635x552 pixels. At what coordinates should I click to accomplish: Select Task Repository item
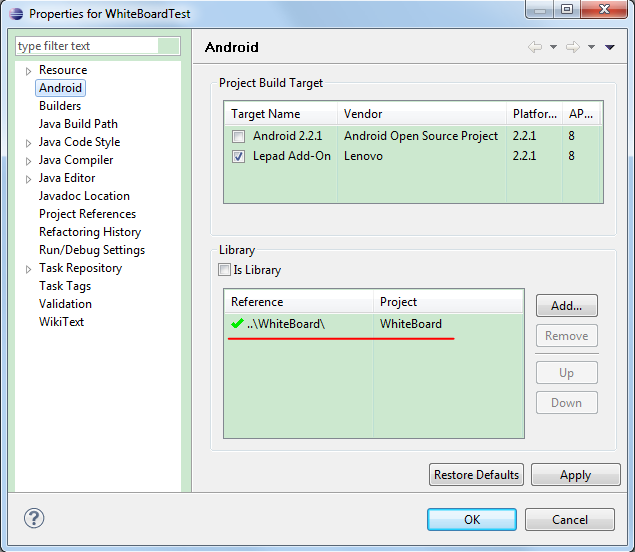pyautogui.click(x=80, y=268)
